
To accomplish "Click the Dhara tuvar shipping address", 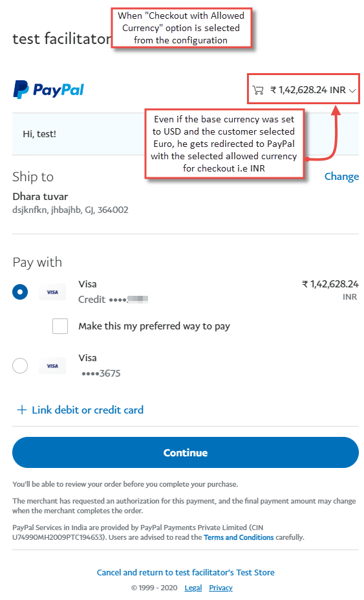I will [x=70, y=203].
